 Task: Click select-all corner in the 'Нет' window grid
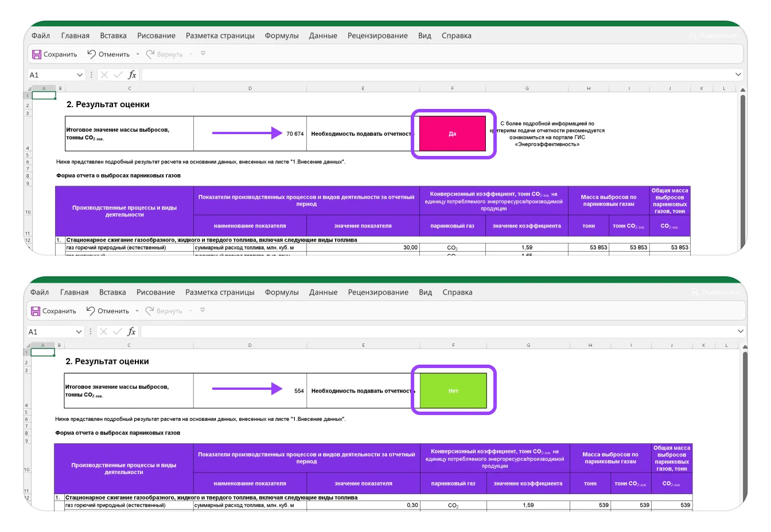(27, 345)
